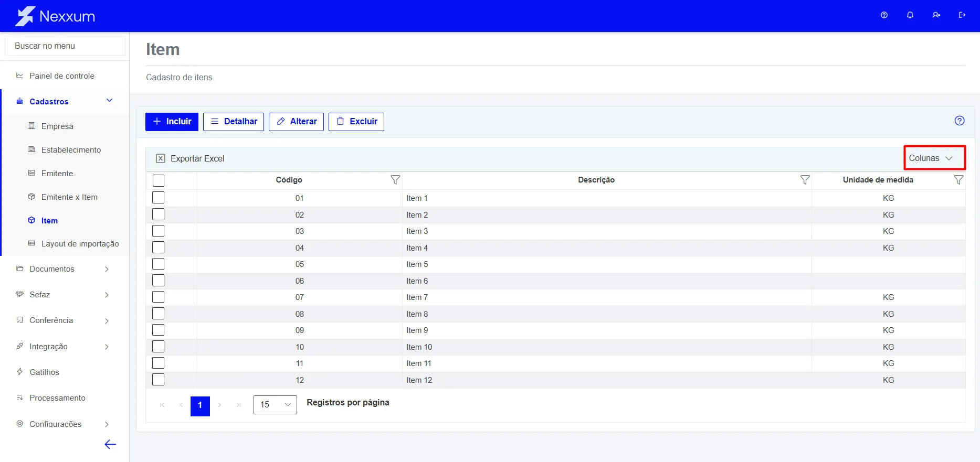The height and width of the screenshot is (462, 980).
Task: Click the Buscar no menu search field
Action: point(65,46)
